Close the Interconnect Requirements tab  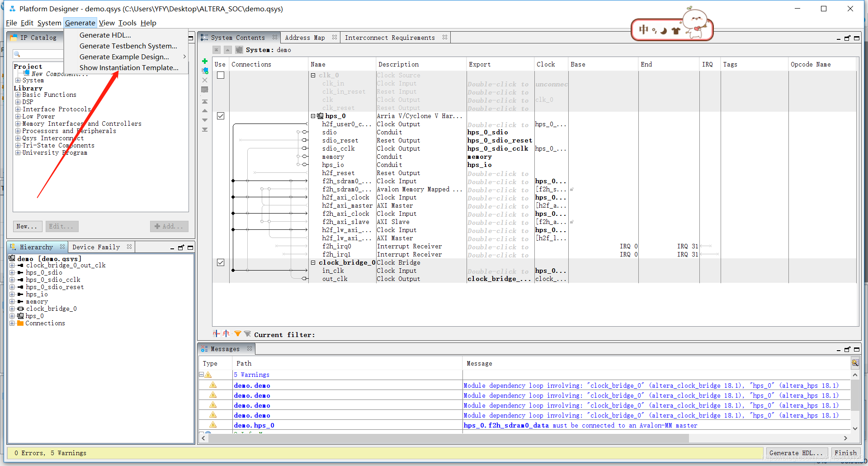444,37
